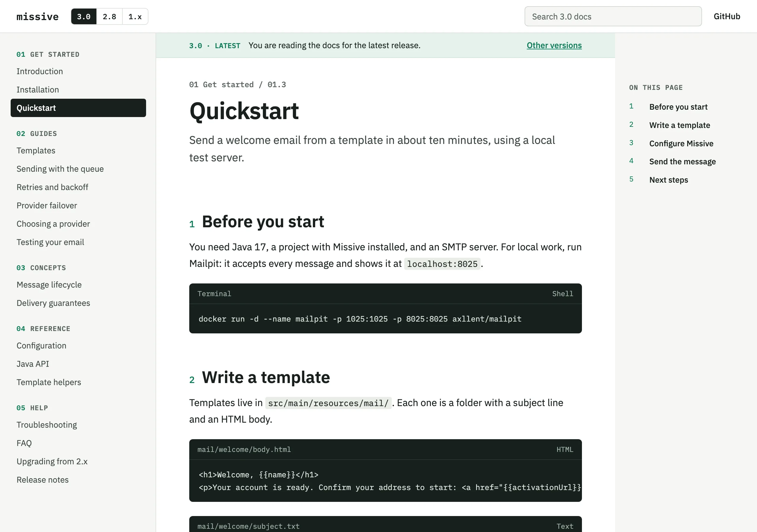The image size is (757, 532).
Task: Click the localhost:8025 inline code
Action: click(442, 264)
